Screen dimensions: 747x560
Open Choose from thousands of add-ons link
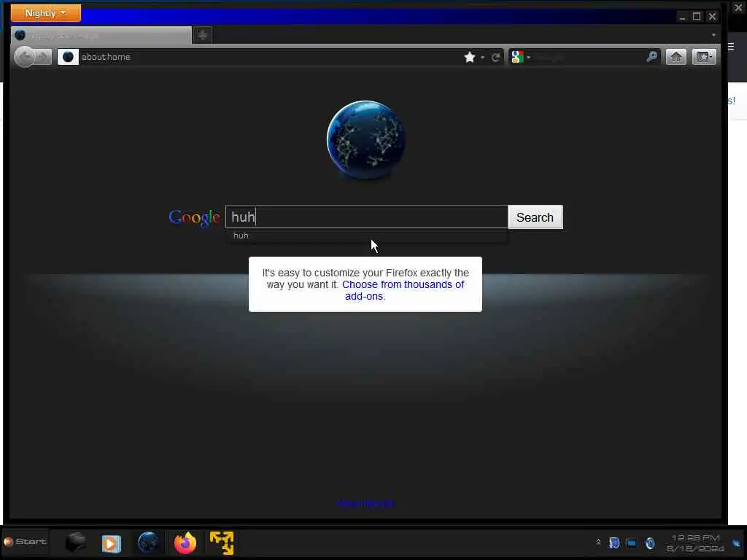(x=403, y=290)
